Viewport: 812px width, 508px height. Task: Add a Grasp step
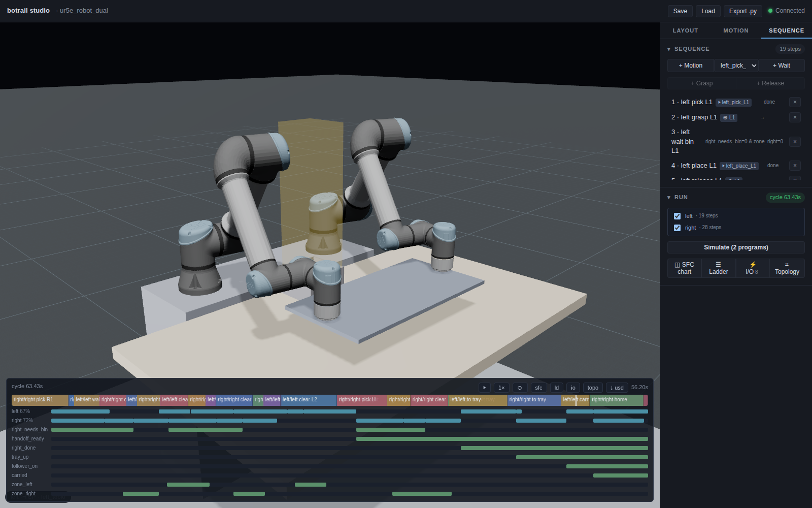701,83
